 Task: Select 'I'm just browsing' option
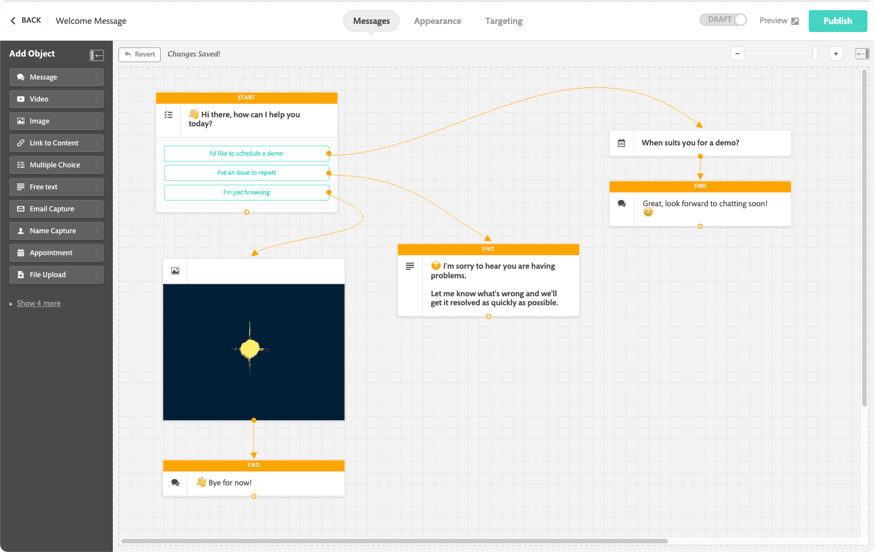tap(247, 193)
